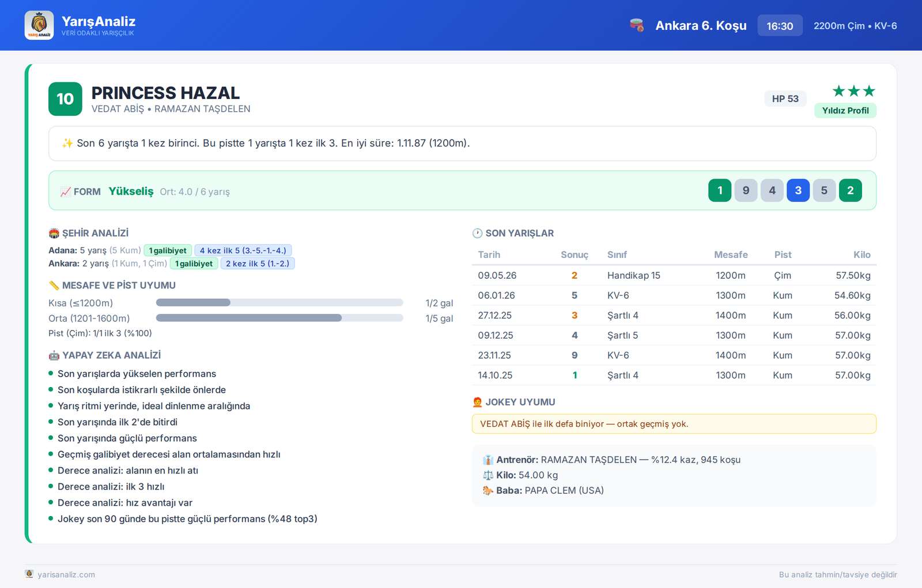
Task: Select the 14.10.25 race date cell
Action: pyautogui.click(x=495, y=375)
